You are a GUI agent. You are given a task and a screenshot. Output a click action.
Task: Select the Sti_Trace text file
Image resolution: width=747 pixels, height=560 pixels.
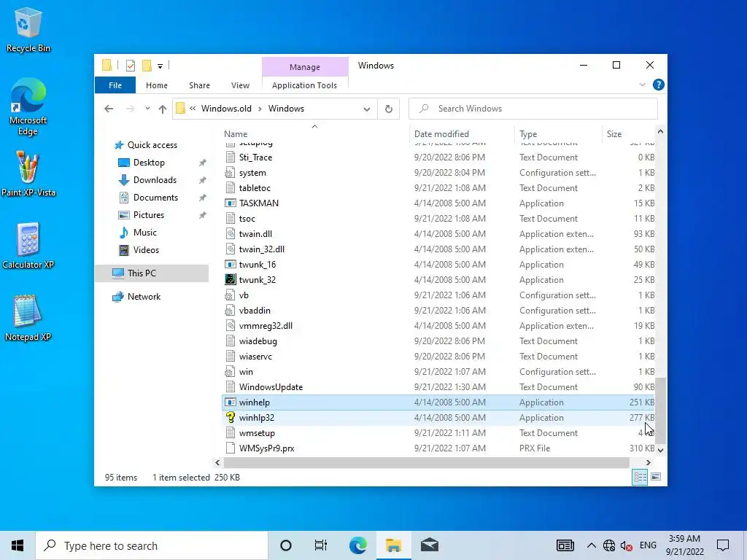click(x=438, y=157)
